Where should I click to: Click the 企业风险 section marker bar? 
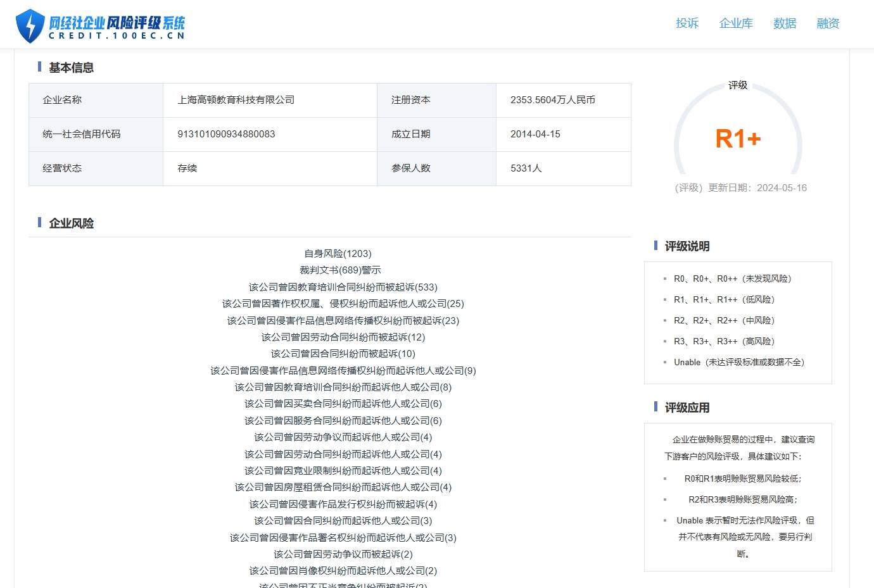coord(39,222)
